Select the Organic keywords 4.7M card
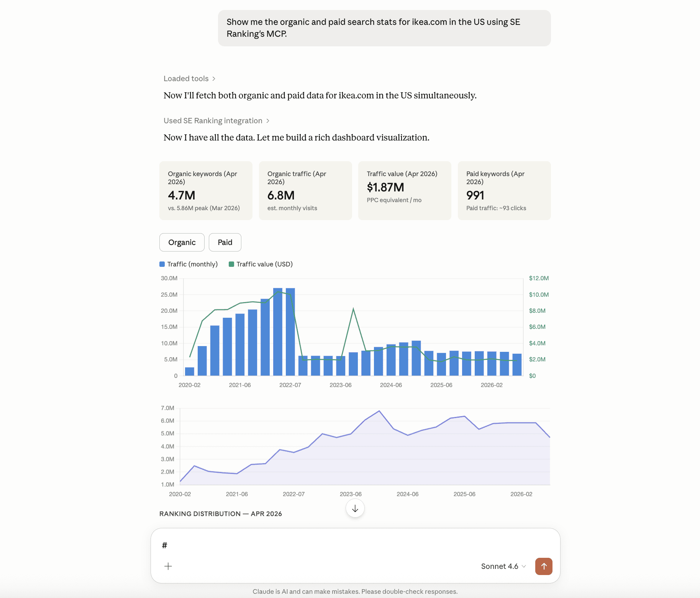The width and height of the screenshot is (700, 598). pyautogui.click(x=206, y=191)
